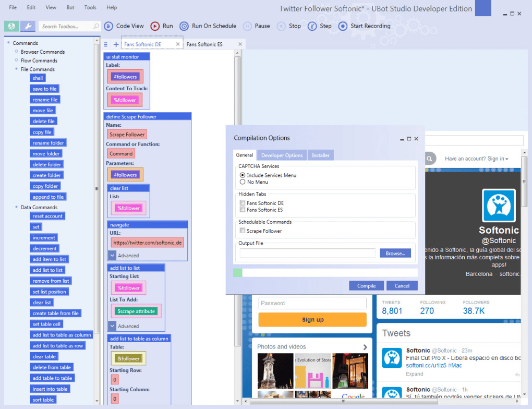This screenshot has width=532, height=409.
Task: Close the Fans Softonic ES tab
Action: tap(240, 44)
